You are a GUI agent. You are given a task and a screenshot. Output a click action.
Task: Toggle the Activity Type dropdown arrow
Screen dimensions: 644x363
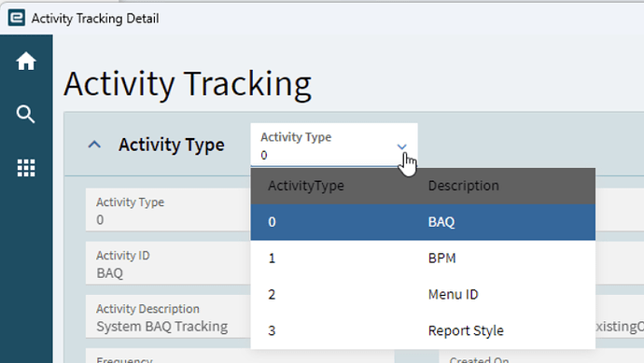(401, 147)
